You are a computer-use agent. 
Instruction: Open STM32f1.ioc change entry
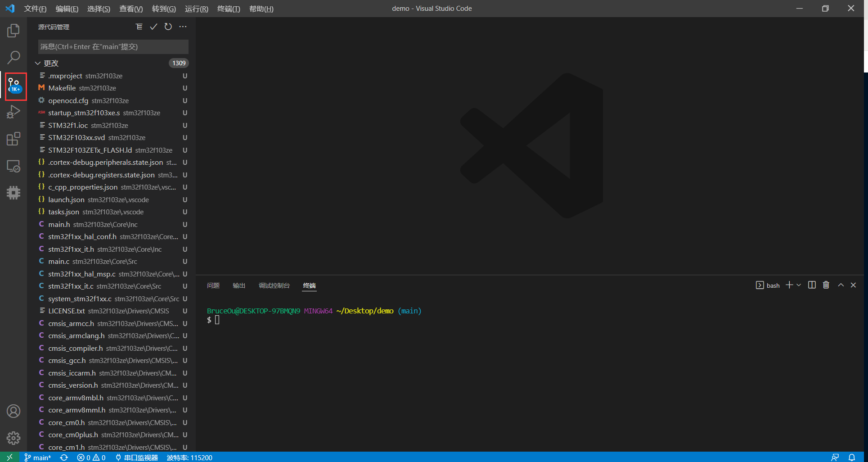coord(112,125)
